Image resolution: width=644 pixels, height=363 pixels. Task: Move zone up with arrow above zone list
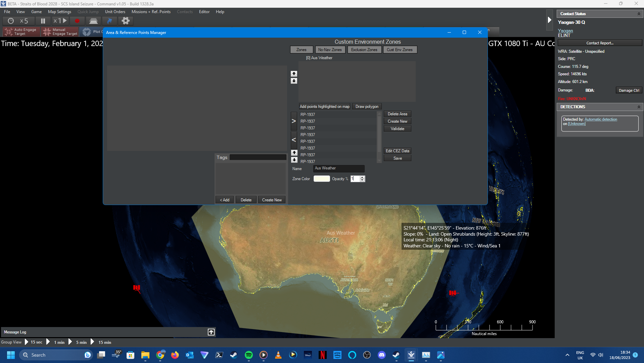coord(294,74)
